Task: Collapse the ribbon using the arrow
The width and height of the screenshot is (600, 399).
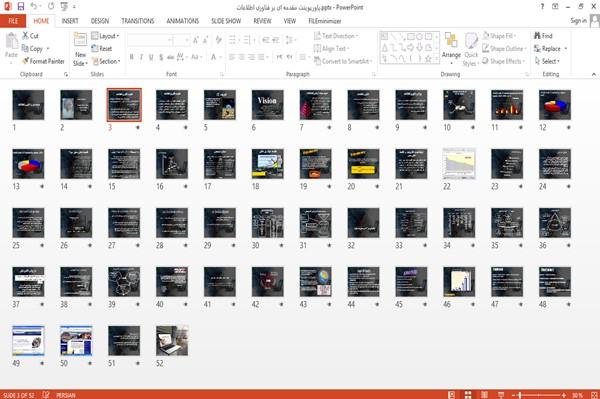Action: pyautogui.click(x=593, y=74)
